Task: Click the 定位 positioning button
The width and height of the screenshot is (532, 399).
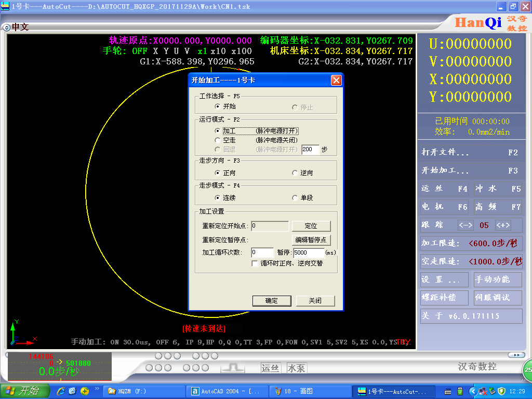Action: [x=311, y=226]
